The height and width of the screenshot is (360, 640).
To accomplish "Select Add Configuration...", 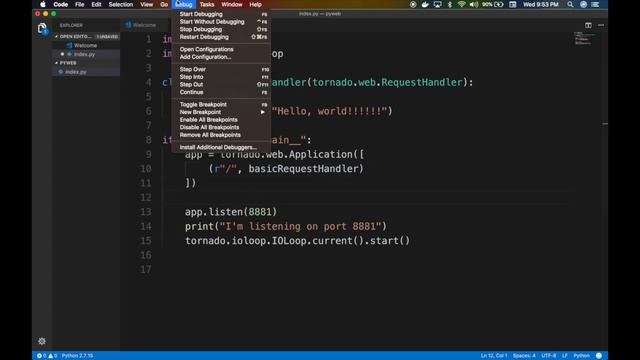I will (221, 57).
